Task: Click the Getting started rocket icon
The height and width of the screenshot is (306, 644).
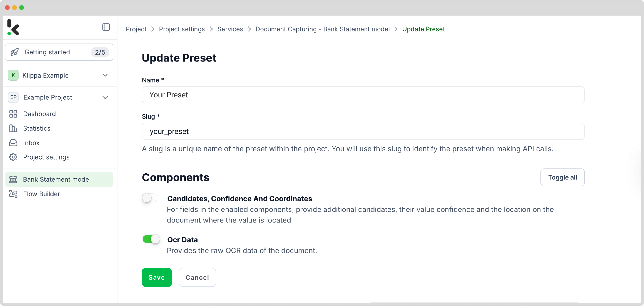Action: [x=15, y=52]
